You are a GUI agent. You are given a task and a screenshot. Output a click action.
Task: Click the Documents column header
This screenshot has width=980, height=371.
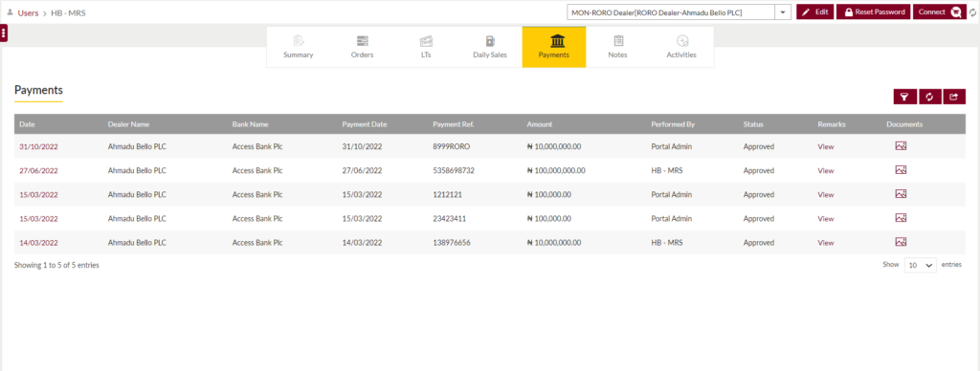click(904, 124)
